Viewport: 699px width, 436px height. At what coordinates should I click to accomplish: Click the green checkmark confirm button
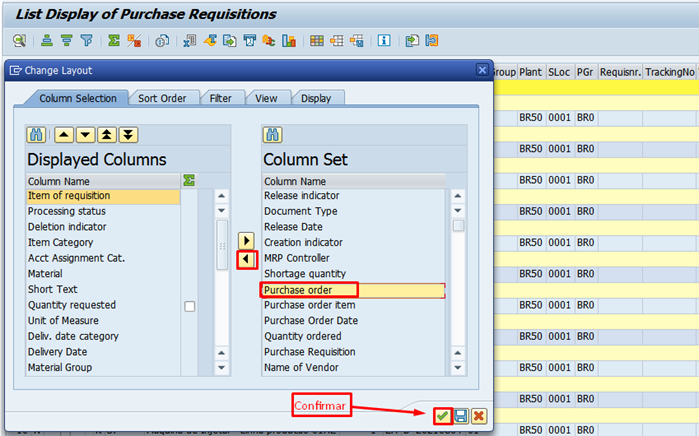pos(442,416)
